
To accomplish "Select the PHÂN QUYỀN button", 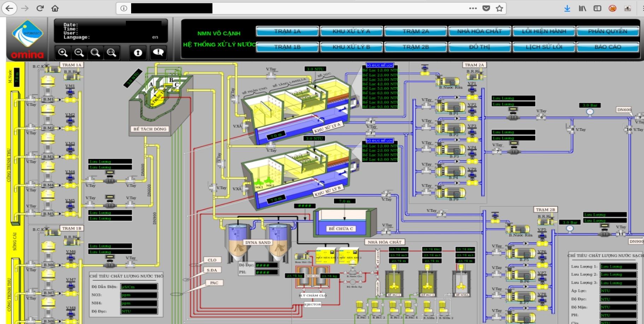I will pos(608,31).
